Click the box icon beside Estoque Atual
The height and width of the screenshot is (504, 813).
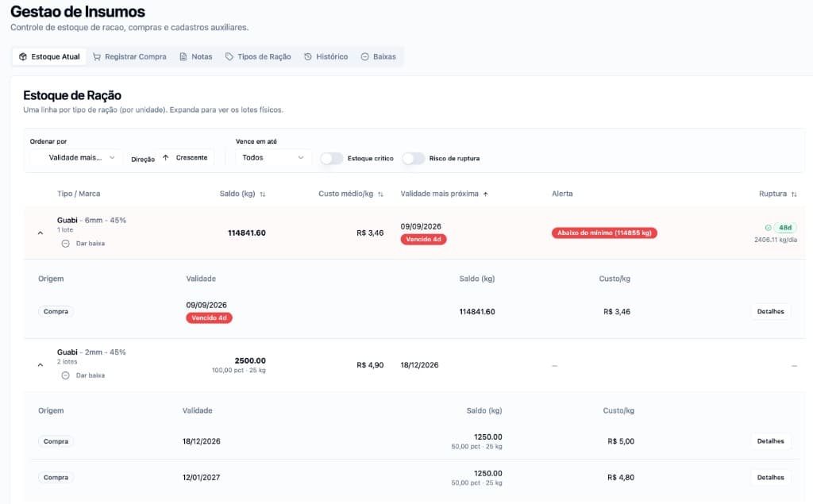point(23,56)
